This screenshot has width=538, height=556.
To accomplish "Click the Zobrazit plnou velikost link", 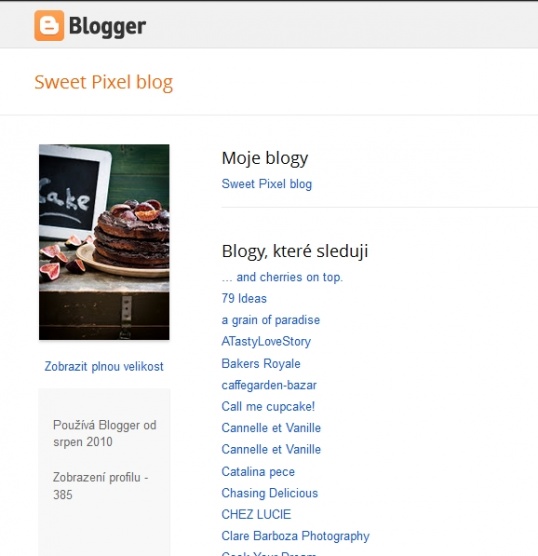I will pos(104,366).
